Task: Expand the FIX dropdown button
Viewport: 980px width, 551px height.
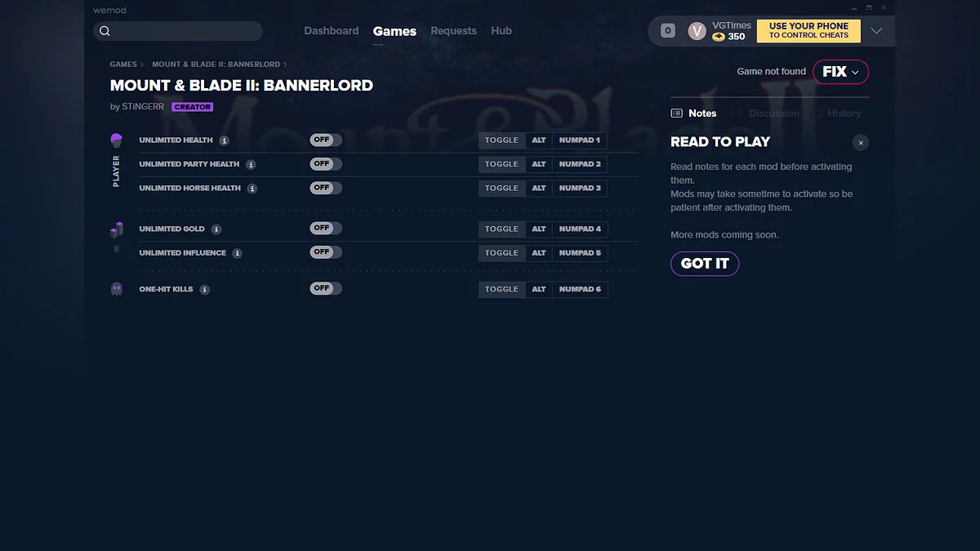Action: point(840,72)
